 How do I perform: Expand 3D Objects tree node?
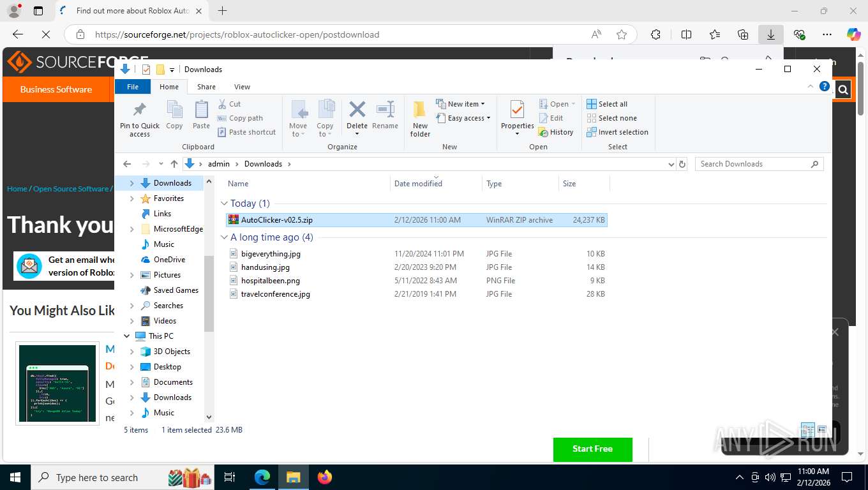[132, 352]
